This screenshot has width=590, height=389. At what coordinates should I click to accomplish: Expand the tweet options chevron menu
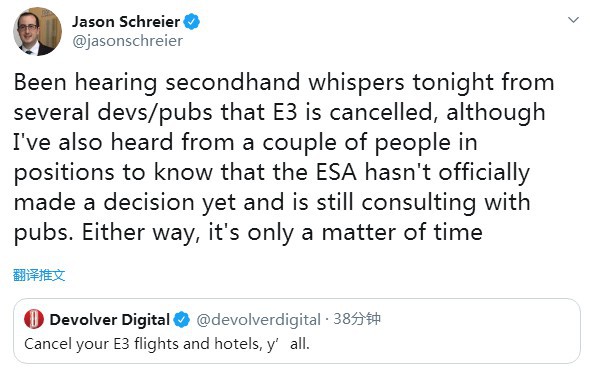573,20
